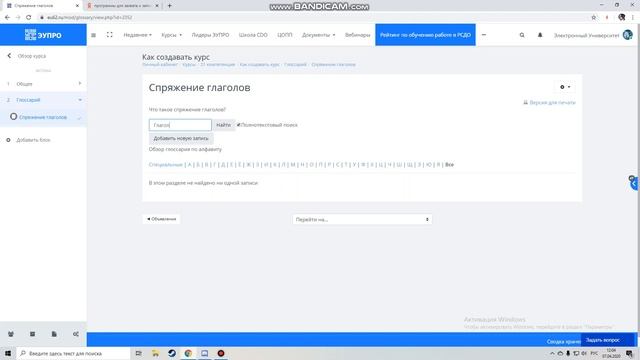The width and height of the screenshot is (640, 360).
Task: Click the calendar grid icon at the sidebar bottom
Action: point(32,334)
